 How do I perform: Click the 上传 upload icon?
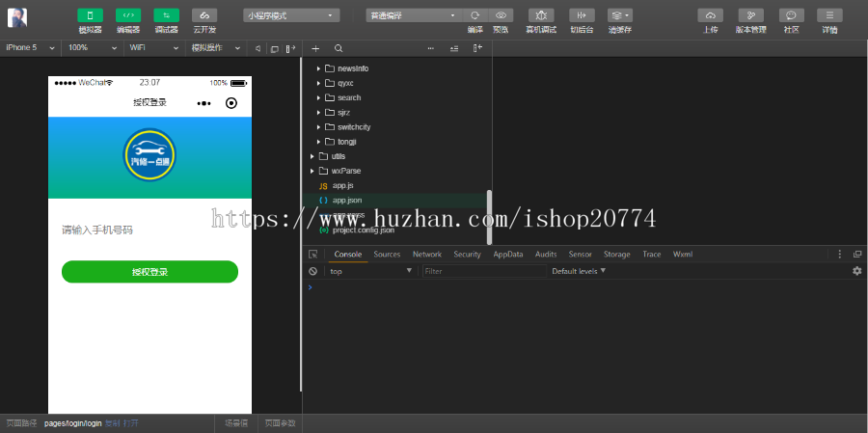tap(710, 15)
